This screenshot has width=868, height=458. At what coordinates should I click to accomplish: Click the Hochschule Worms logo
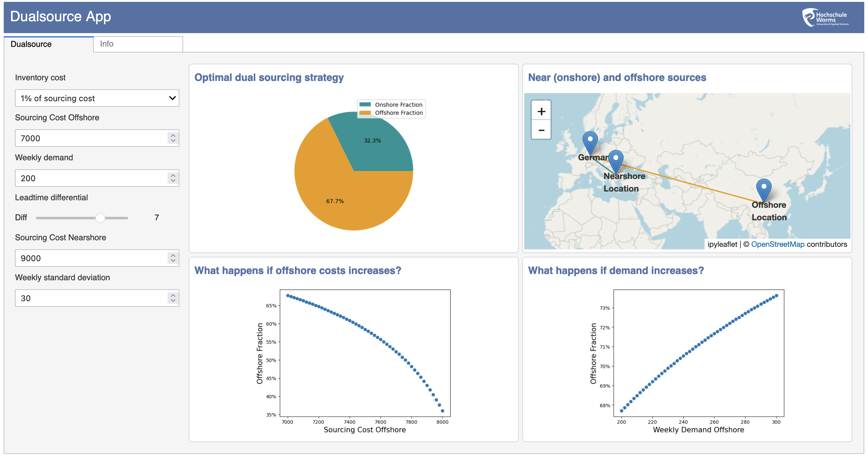(826, 17)
